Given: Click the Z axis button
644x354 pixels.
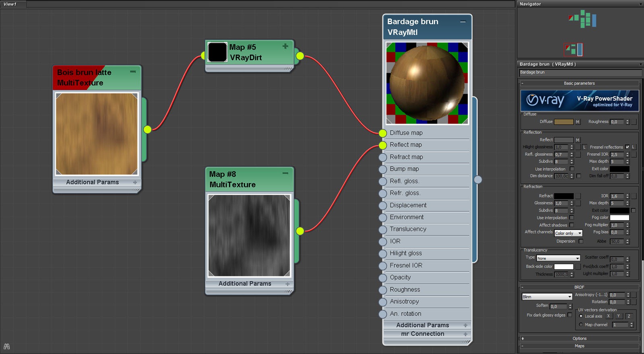Looking at the screenshot, I should click(629, 316).
